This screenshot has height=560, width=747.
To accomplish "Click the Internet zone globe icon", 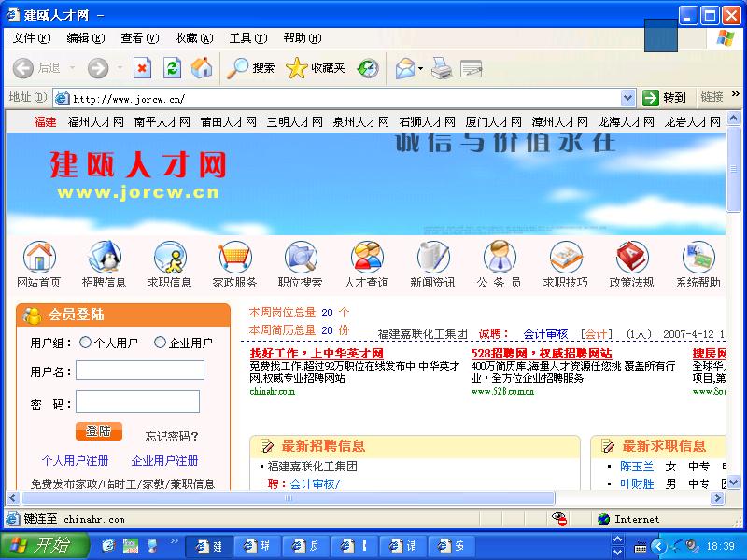I will (x=603, y=519).
